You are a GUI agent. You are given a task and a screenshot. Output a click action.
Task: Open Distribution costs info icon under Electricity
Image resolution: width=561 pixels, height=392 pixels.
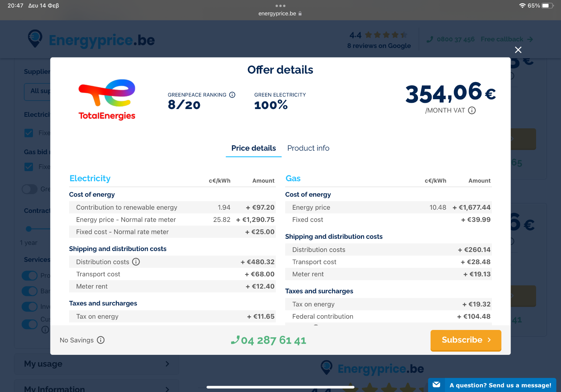coord(136,262)
